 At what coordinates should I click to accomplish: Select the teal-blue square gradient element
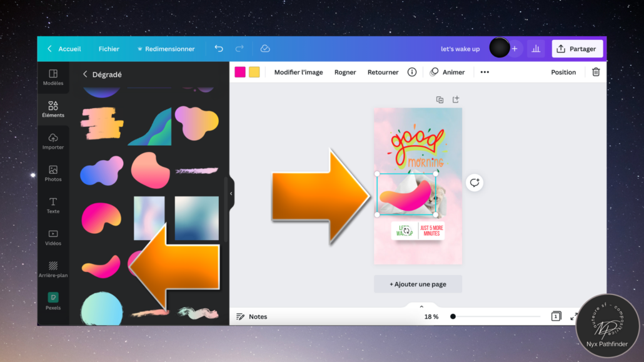[197, 218]
